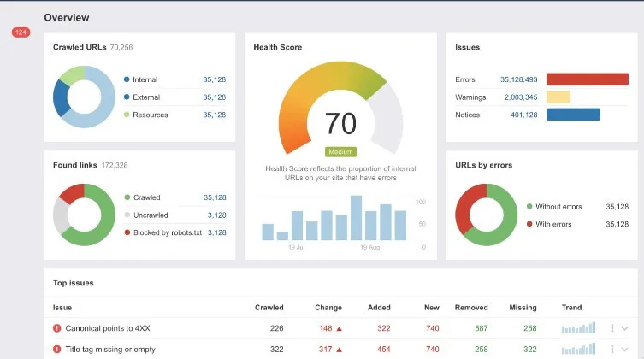Click the Found links donut chart
Screen dimensions: 644x359
click(x=84, y=215)
